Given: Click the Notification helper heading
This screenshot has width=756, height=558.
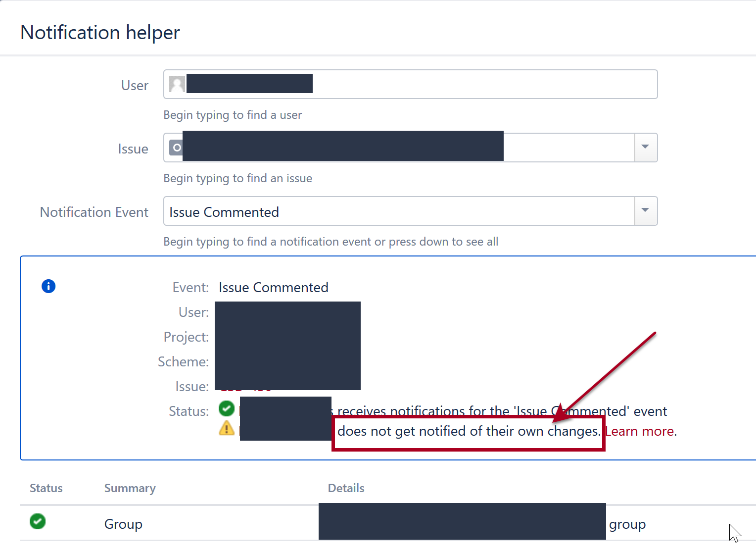Looking at the screenshot, I should (x=100, y=33).
